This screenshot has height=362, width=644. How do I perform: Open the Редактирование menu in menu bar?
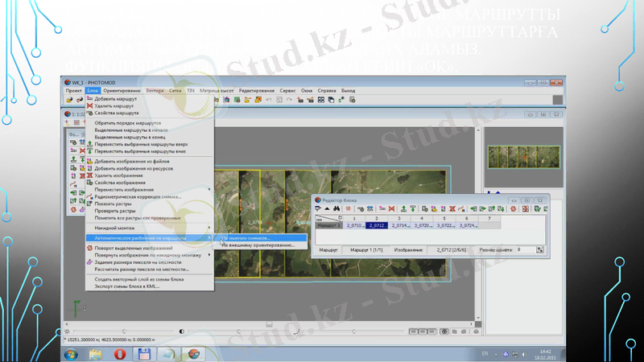256,91
